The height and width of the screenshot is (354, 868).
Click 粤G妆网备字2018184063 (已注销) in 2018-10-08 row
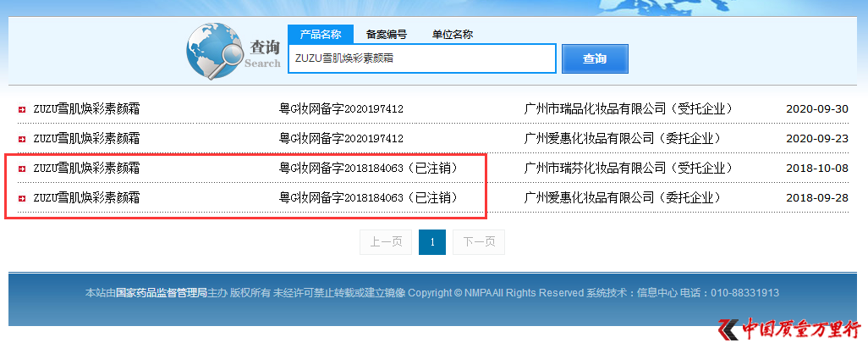point(370,168)
